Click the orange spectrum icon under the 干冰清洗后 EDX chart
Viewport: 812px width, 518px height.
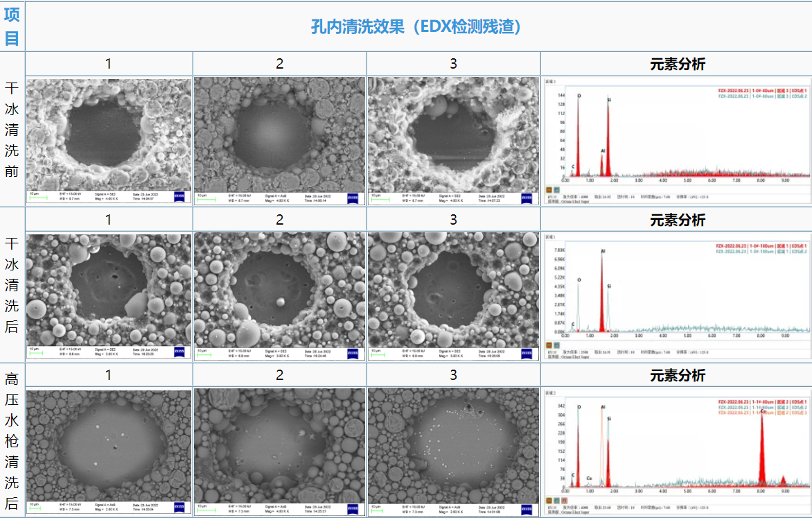tap(549, 344)
